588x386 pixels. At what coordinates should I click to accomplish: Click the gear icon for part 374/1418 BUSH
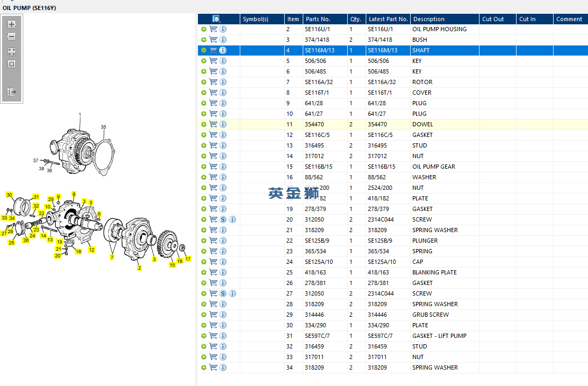(x=204, y=40)
